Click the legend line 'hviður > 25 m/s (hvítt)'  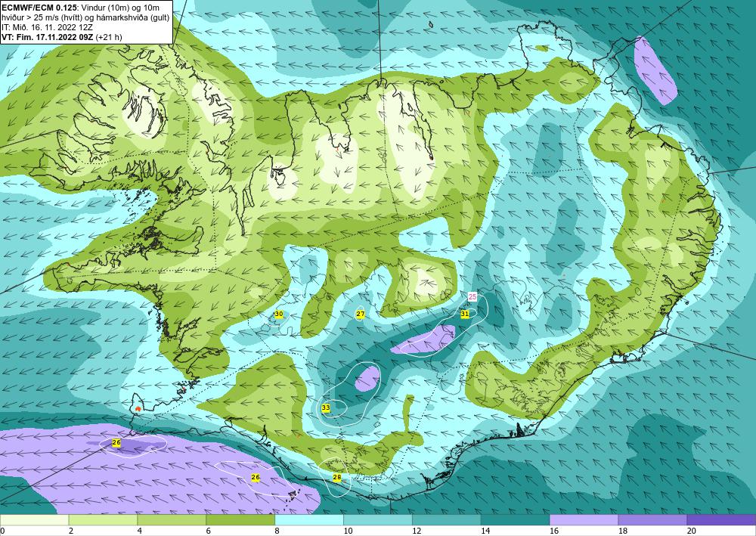pos(42,17)
